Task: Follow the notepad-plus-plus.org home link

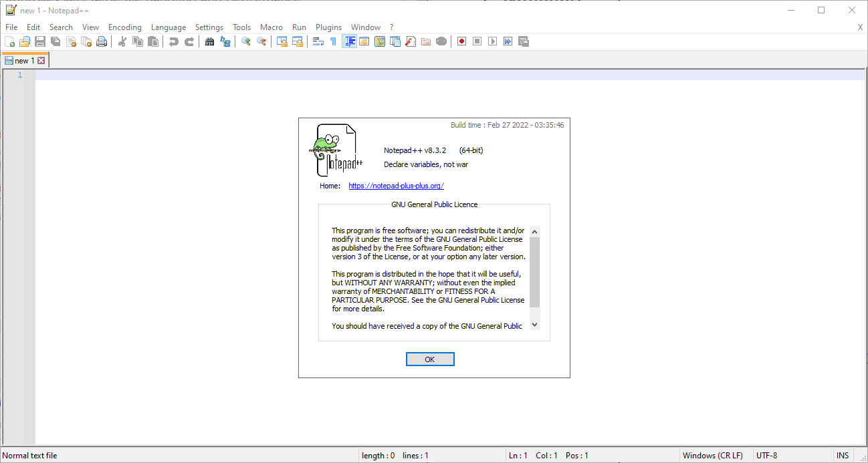Action: click(396, 186)
